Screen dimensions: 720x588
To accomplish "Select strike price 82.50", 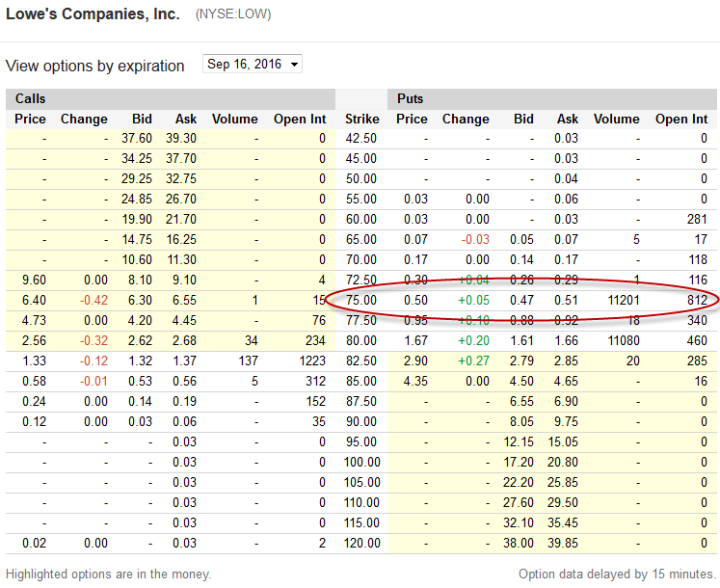I will 360,361.
